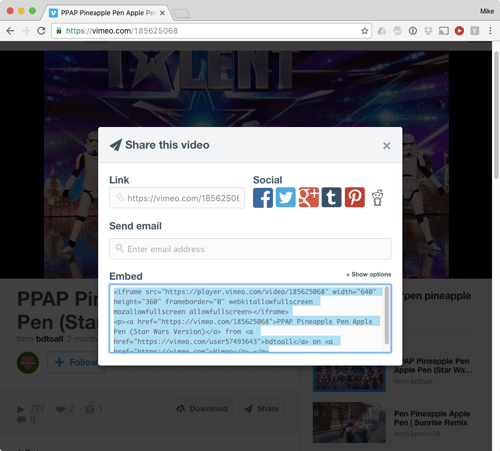Open Show options for embed
Image resolution: width=500 pixels, height=451 pixels.
point(369,274)
